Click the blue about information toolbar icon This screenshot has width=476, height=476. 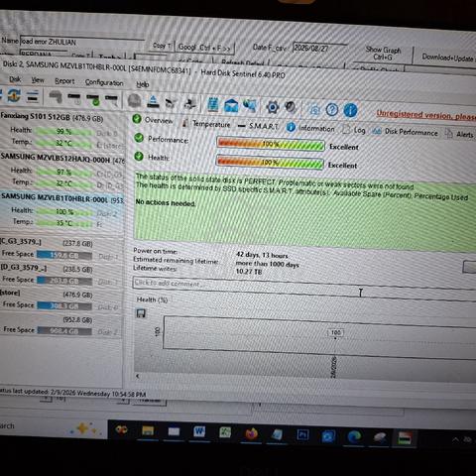pos(350,110)
